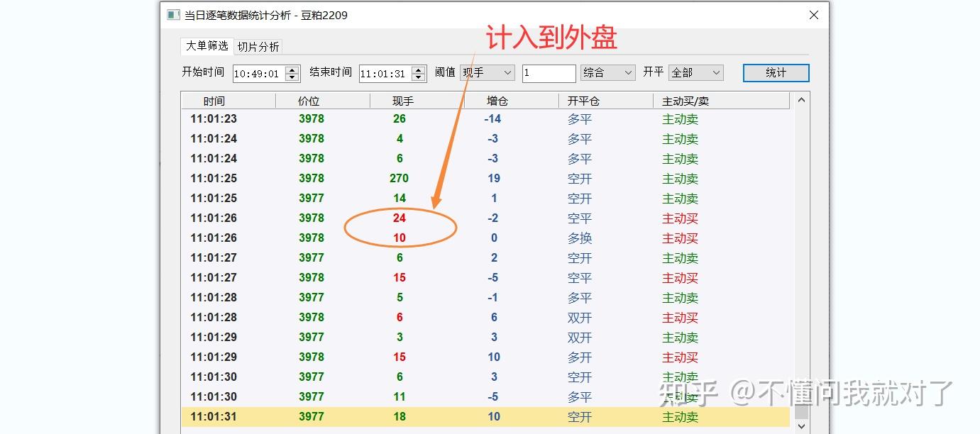This screenshot has width=980, height=434.
Task: Click the 增仓 value 19
Action: coord(494,178)
